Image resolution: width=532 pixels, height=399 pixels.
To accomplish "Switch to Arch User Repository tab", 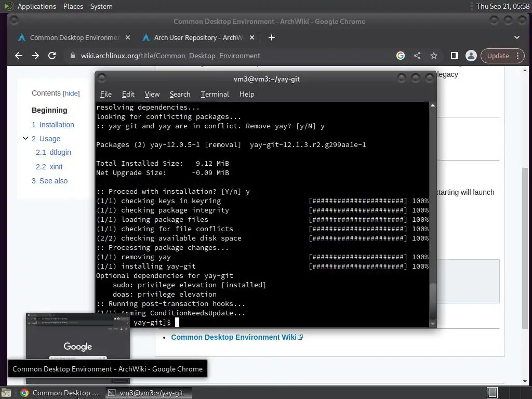I will (198, 37).
